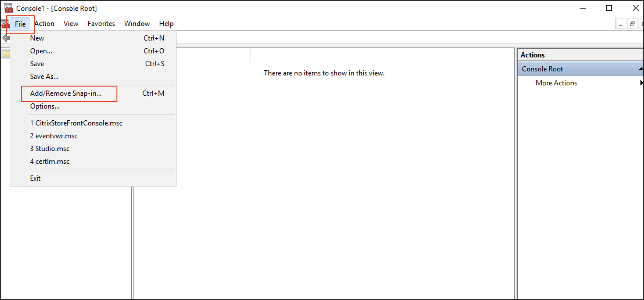Collapse the Console Root section in Actions pane
The width and height of the screenshot is (644, 300).
[641, 69]
